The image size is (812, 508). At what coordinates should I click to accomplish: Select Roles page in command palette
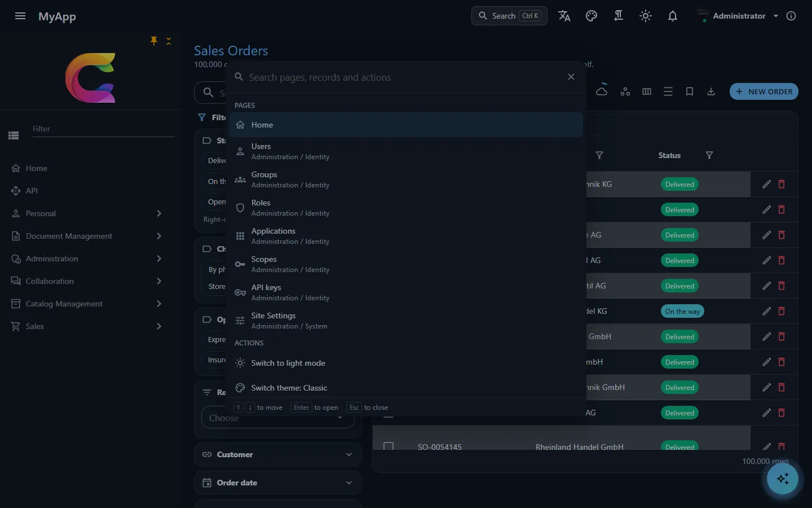406,208
